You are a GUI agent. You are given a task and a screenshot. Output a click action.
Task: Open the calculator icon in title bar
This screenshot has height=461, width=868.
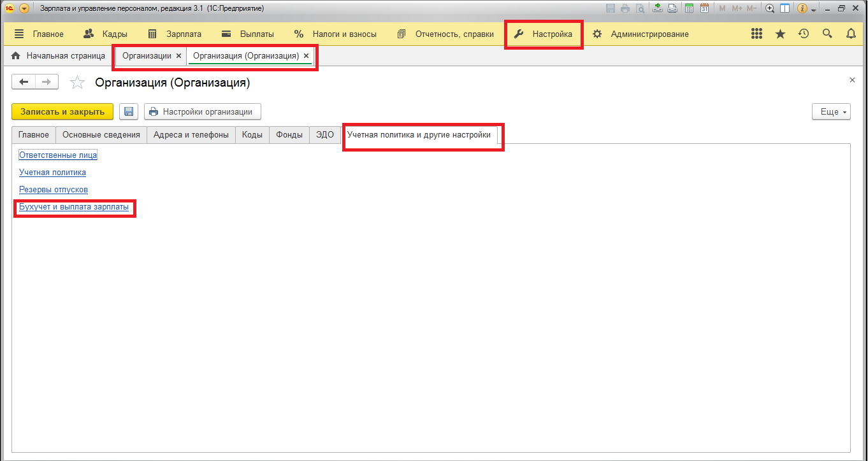pyautogui.click(x=689, y=8)
